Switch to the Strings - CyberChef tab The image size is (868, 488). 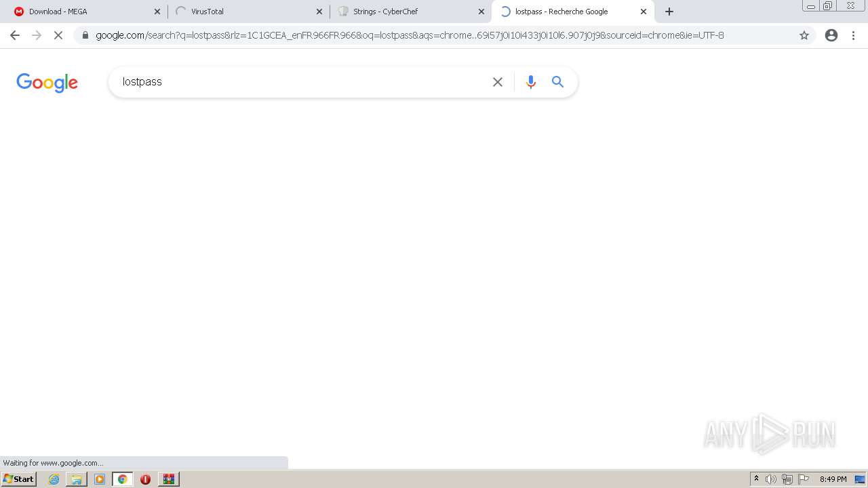click(x=410, y=12)
